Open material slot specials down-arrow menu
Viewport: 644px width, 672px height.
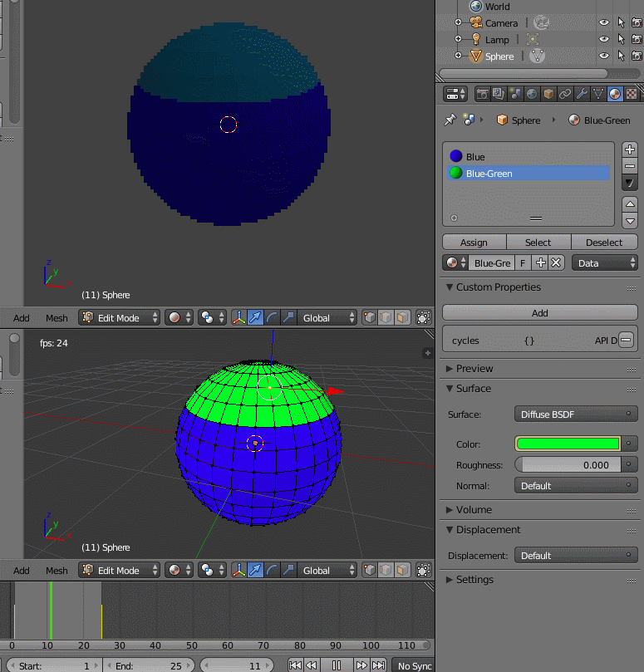click(x=629, y=183)
